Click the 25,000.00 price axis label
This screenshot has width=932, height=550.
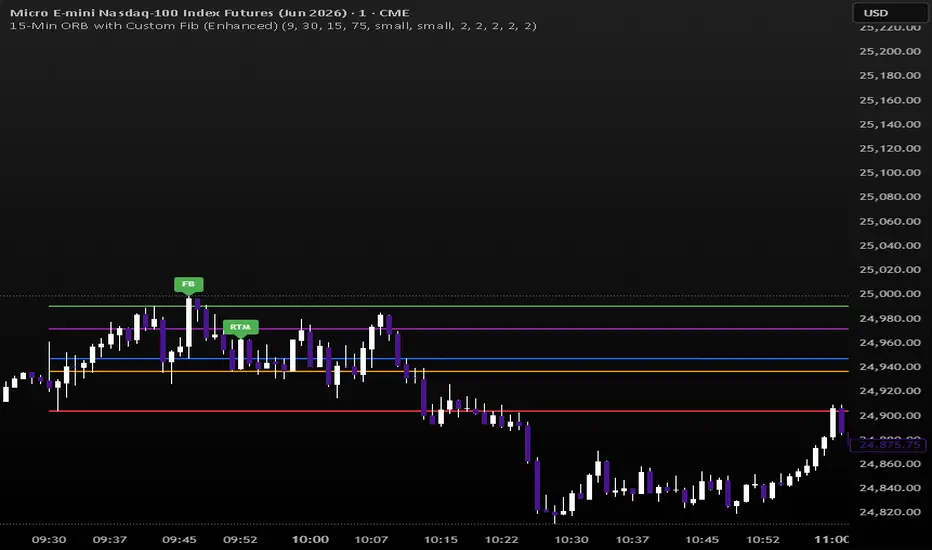point(890,294)
